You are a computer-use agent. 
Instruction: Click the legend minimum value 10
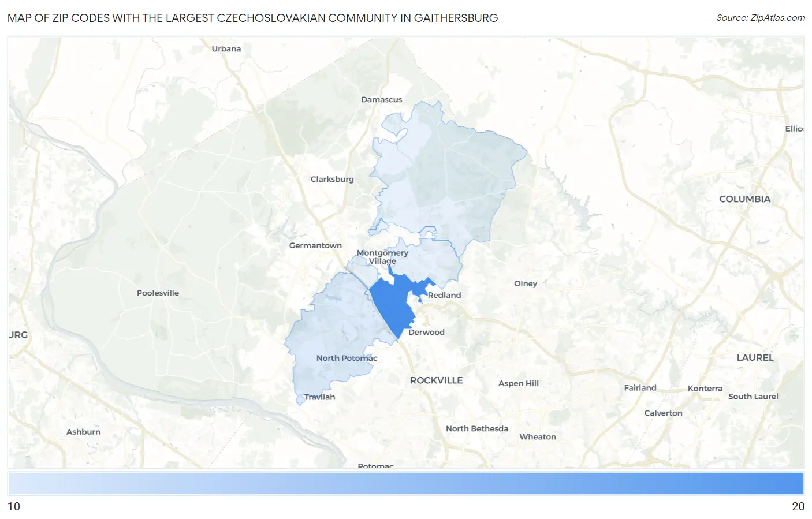[x=14, y=506]
